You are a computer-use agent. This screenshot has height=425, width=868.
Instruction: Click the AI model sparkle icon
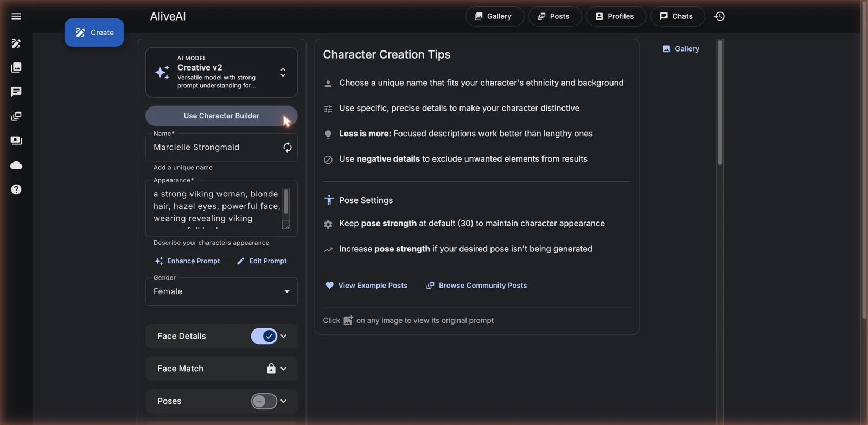(x=162, y=72)
